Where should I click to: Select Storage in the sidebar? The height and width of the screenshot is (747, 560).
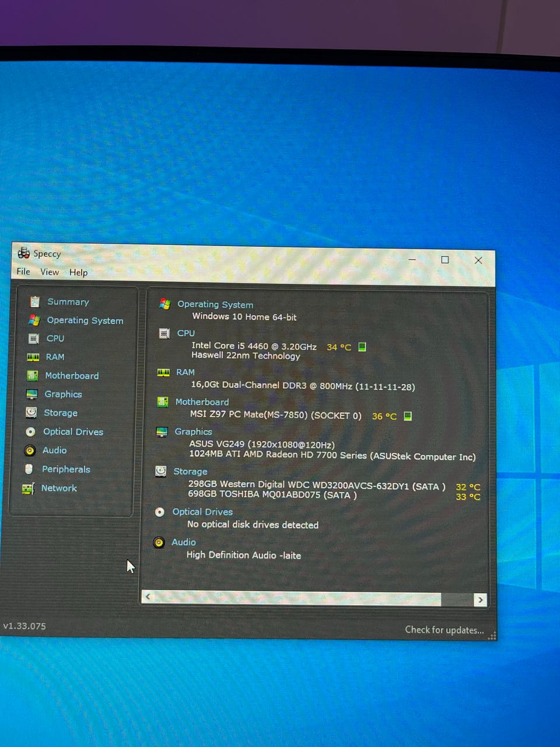[x=61, y=413]
